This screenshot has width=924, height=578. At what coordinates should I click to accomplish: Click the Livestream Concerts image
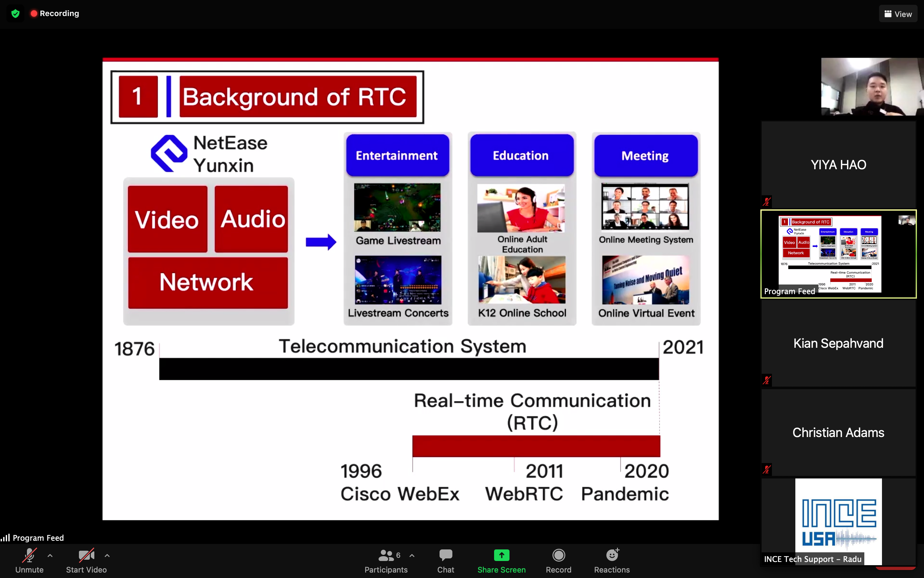(398, 280)
